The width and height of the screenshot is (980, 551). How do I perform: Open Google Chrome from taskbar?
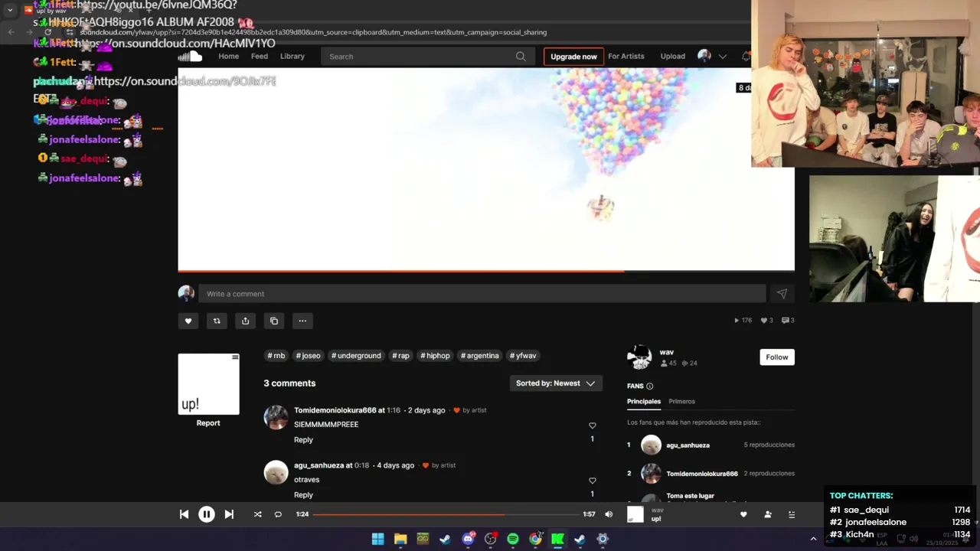[x=535, y=539]
